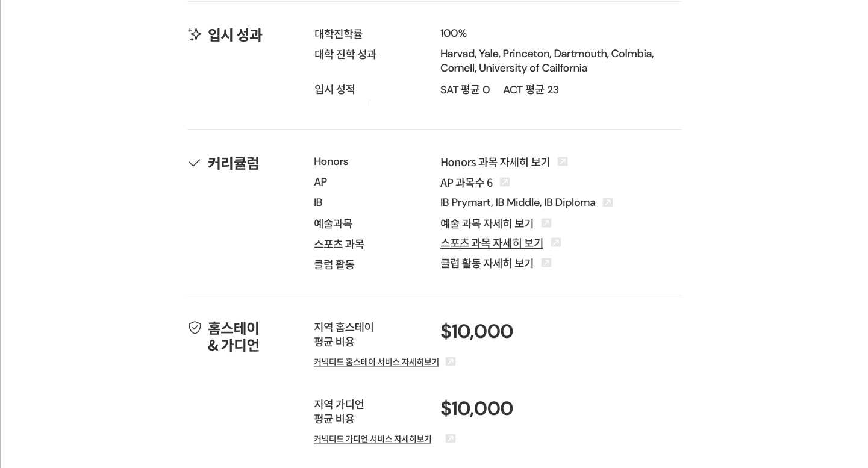Screen dimensions: 868x468
Task: Open the 스포츠 과목 자세히 보기 link
Action: 492,243
